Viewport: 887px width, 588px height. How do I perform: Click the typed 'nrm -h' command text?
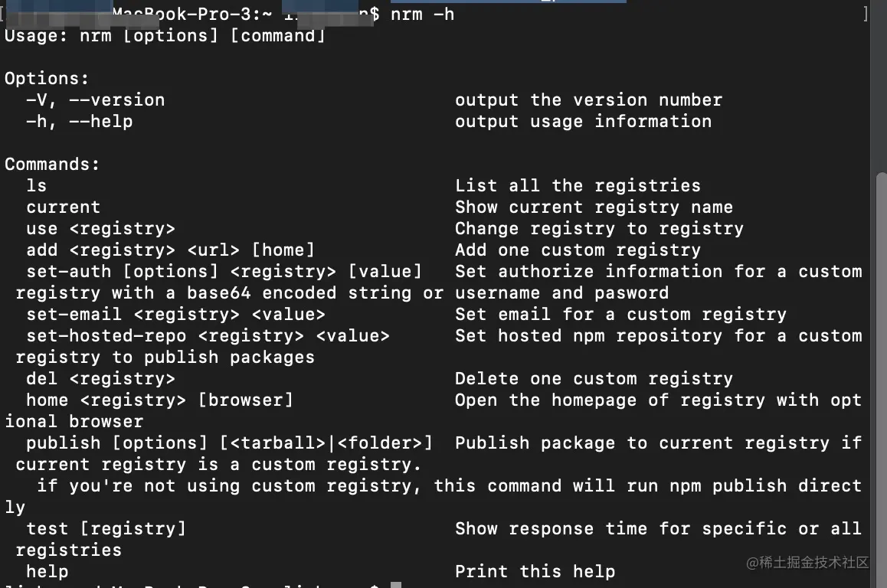[422, 14]
